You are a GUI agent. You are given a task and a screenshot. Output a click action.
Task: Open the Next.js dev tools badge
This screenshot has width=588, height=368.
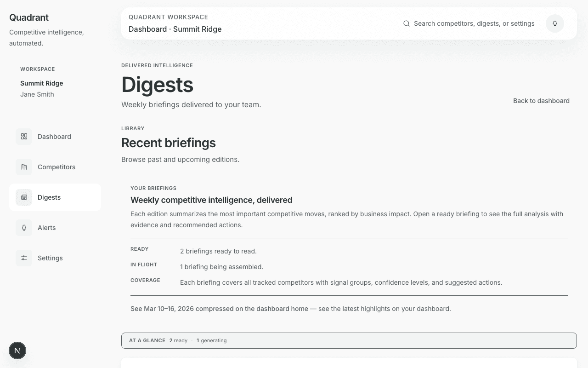pos(17,351)
